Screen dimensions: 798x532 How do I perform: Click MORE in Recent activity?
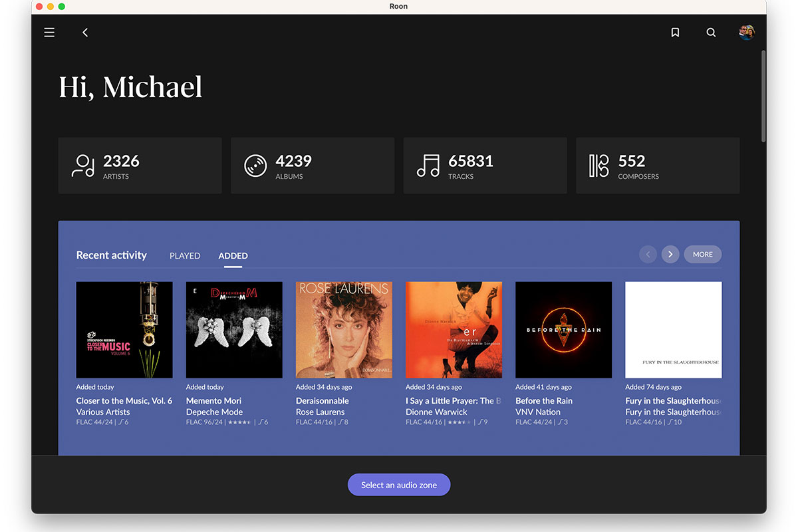[x=702, y=254]
